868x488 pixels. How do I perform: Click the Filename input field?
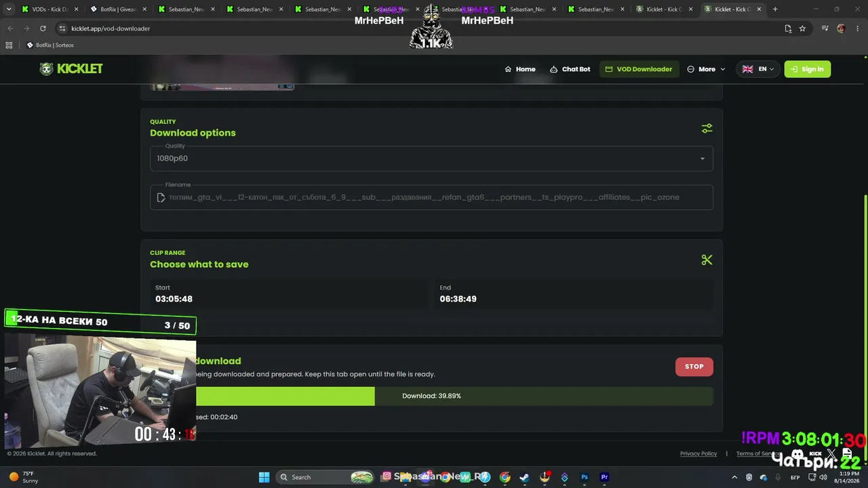[431, 197]
